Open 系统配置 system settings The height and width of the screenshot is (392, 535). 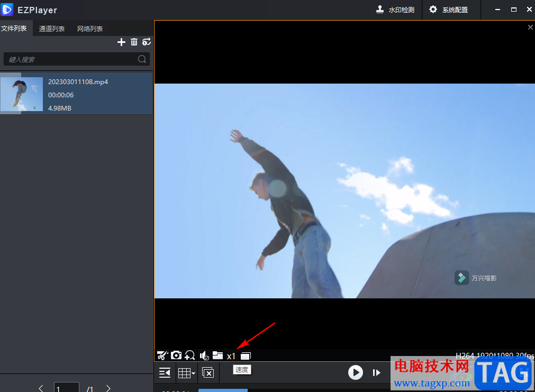448,10
